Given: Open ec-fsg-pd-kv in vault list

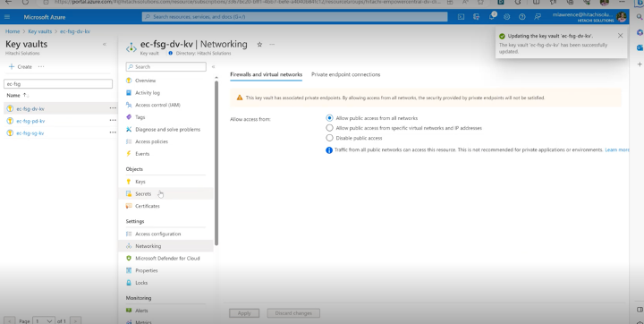Looking at the screenshot, I should point(30,122).
